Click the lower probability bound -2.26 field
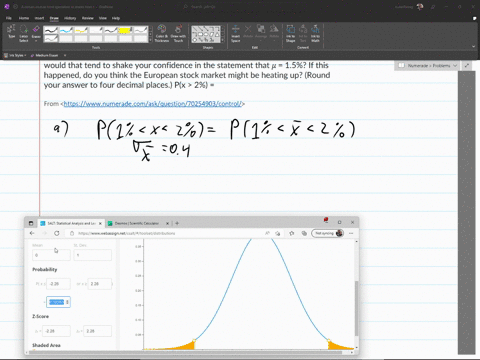480x360 pixels. click(x=58, y=284)
